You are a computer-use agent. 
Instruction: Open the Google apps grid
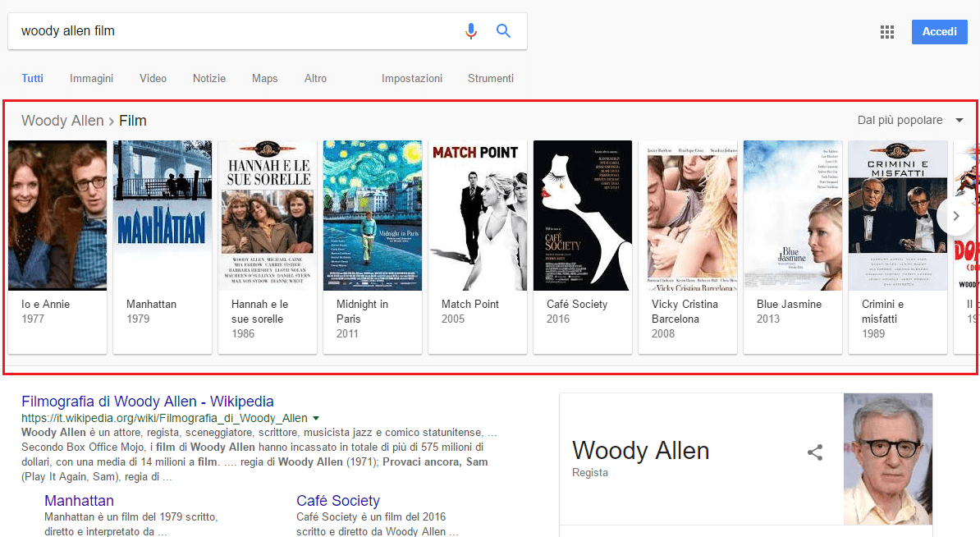tap(887, 32)
